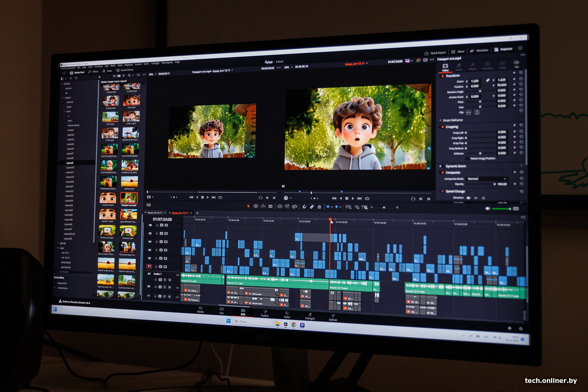Adjust the timeline zoom slider
Viewport: 588px width, 392px height.
[x=384, y=207]
